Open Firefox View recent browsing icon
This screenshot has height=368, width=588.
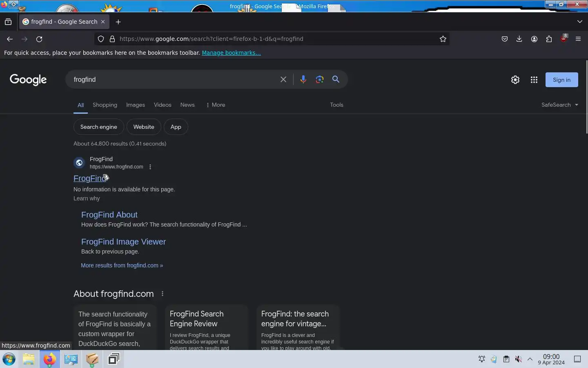(8, 22)
